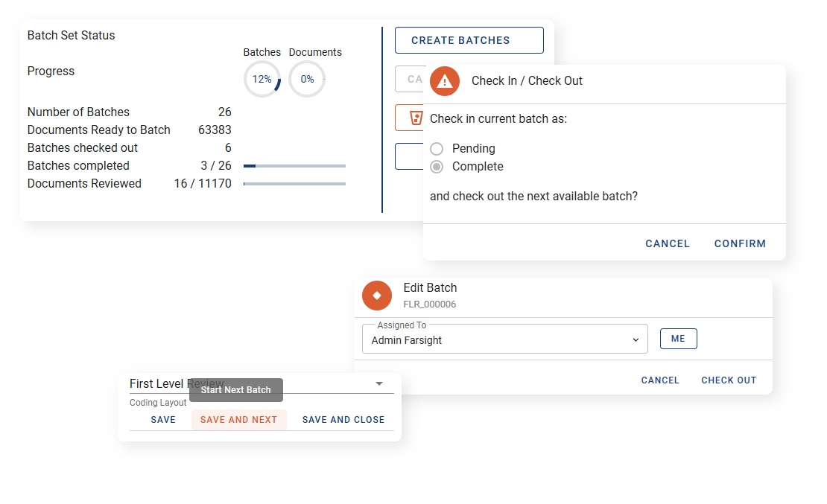The image size is (827, 504).
Task: Click the Batches completed progress bar
Action: [x=294, y=166]
